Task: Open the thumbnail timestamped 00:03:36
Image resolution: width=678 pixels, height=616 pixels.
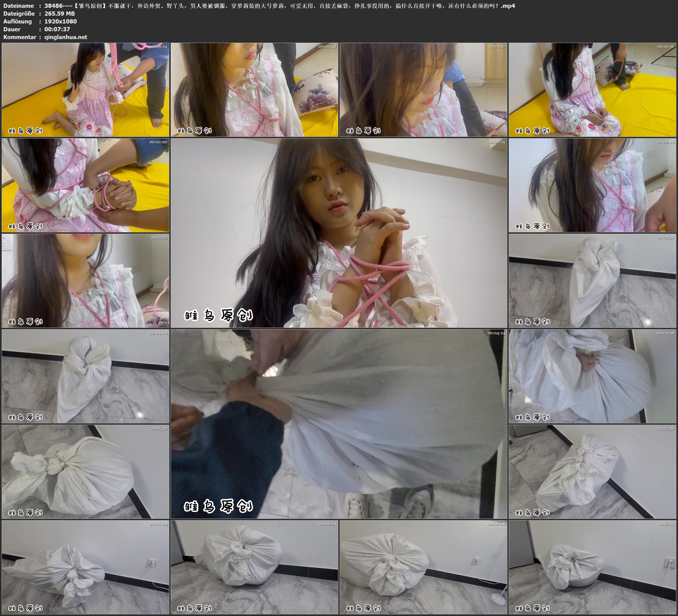Action: [x=592, y=281]
